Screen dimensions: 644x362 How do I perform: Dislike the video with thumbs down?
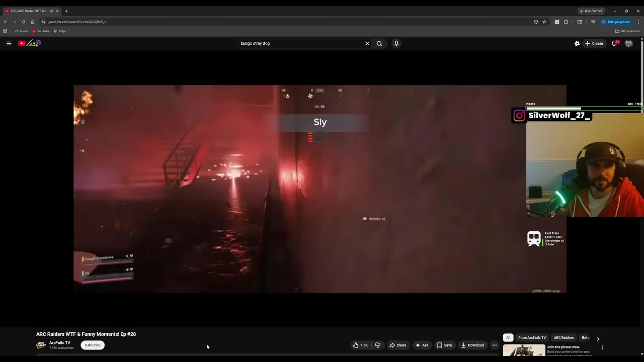coord(377,345)
